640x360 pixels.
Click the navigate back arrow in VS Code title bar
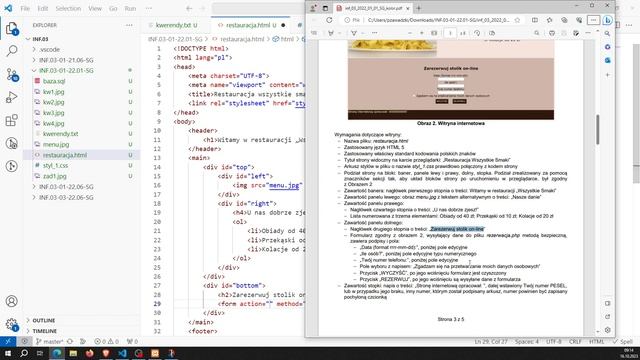(189, 8)
